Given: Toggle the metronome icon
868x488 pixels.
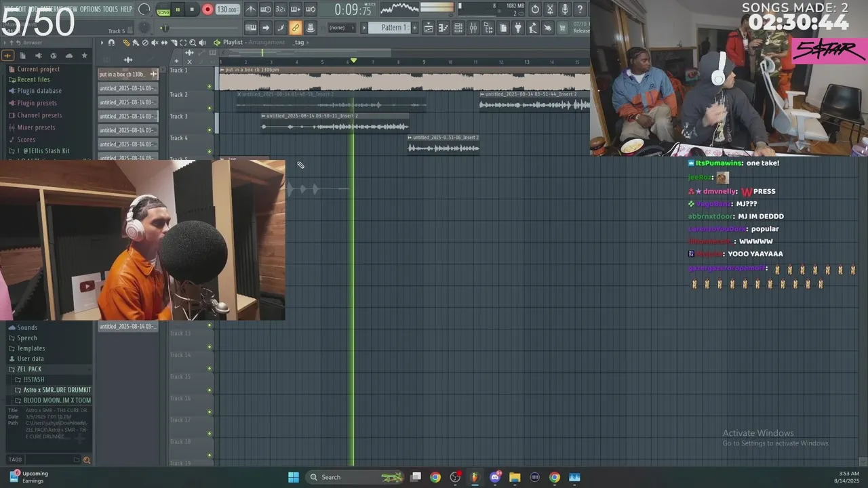Looking at the screenshot, I should [251, 9].
